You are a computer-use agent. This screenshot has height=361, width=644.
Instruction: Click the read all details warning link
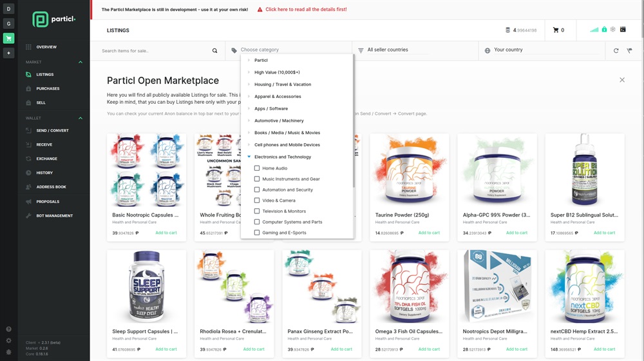(306, 10)
